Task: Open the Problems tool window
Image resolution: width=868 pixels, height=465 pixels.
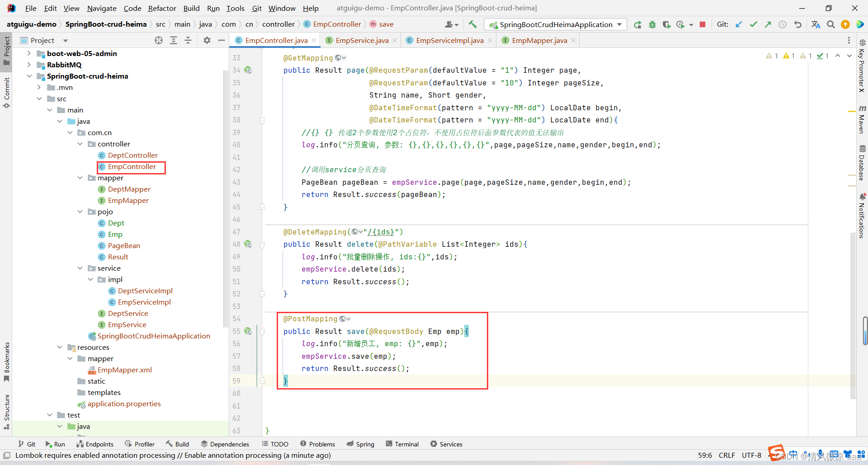Action: point(317,444)
